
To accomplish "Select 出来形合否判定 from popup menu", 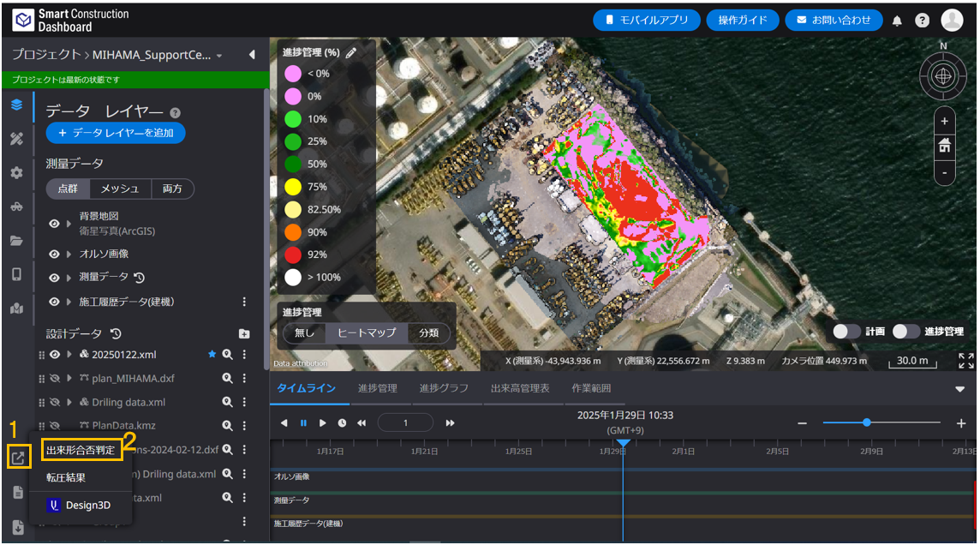I will [81, 449].
